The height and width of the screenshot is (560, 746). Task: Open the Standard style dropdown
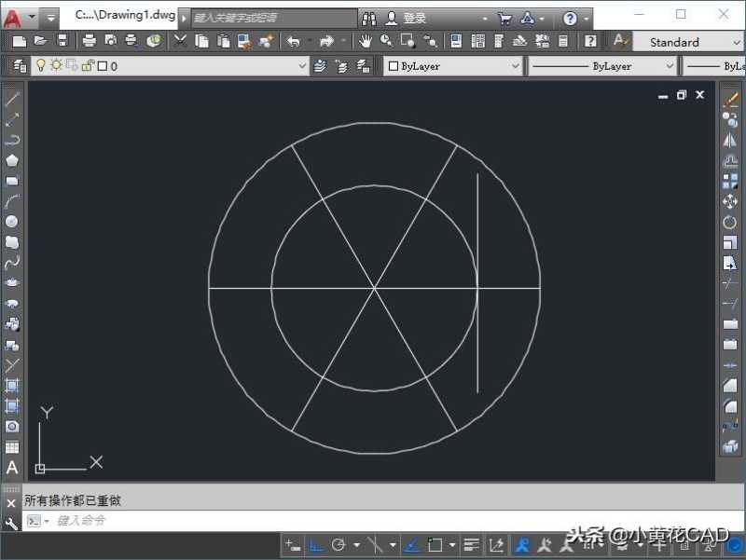click(x=736, y=41)
